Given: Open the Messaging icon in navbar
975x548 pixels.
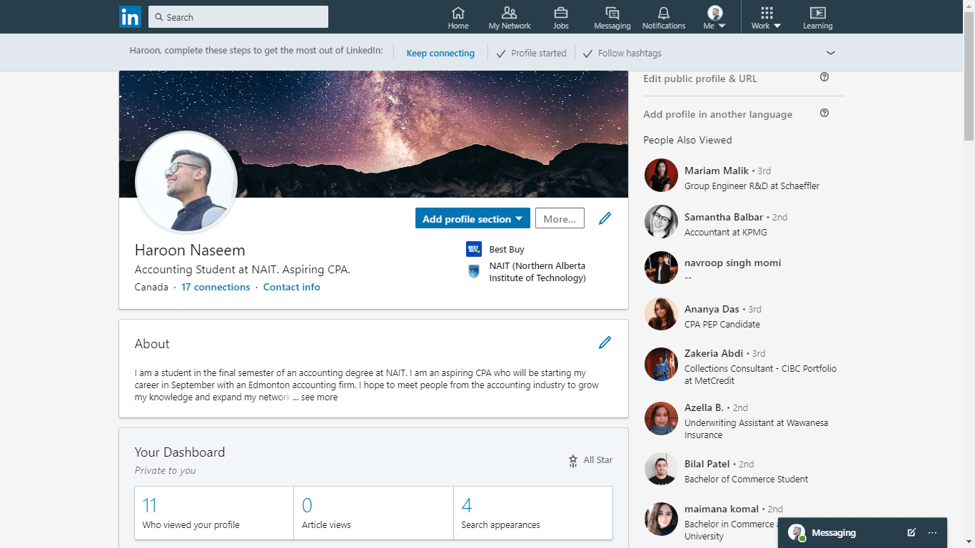Looking at the screenshot, I should [x=612, y=13].
